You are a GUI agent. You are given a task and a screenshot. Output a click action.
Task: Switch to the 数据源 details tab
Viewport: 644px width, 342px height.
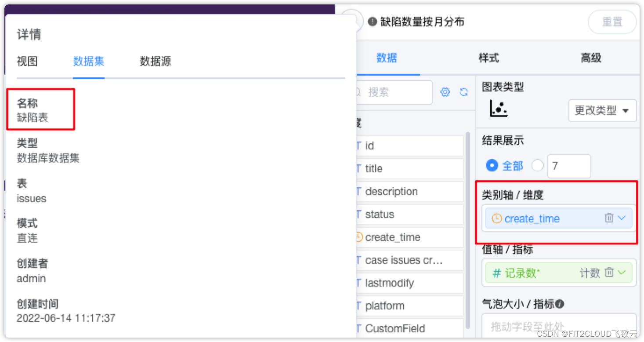tap(156, 61)
